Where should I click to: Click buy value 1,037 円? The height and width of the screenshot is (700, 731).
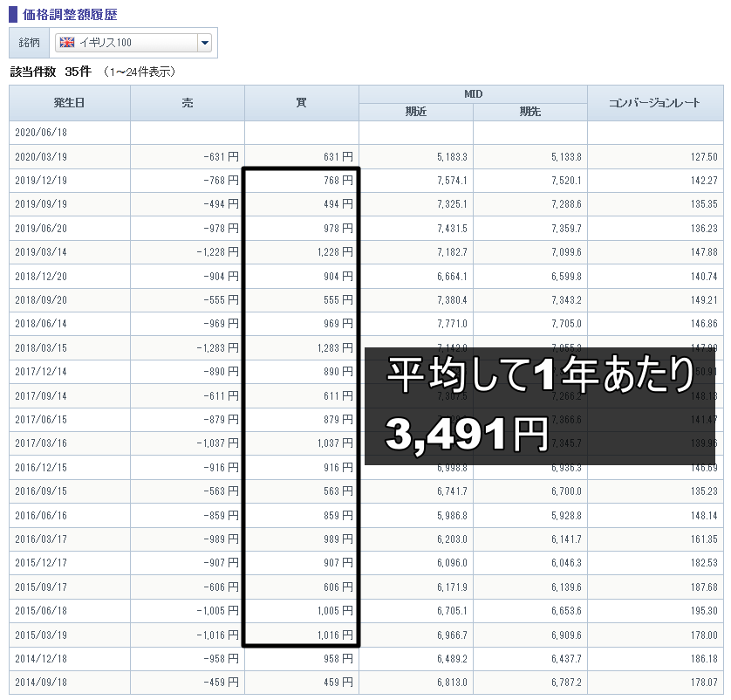[x=335, y=443]
